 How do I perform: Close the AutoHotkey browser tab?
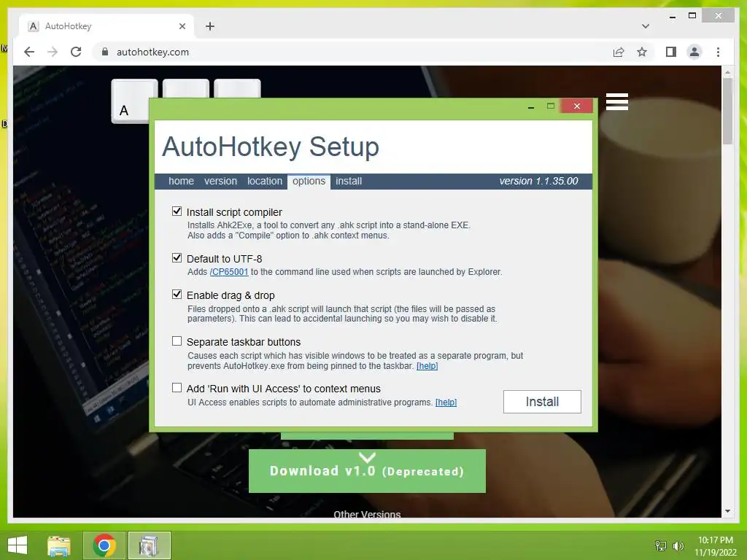(x=182, y=26)
